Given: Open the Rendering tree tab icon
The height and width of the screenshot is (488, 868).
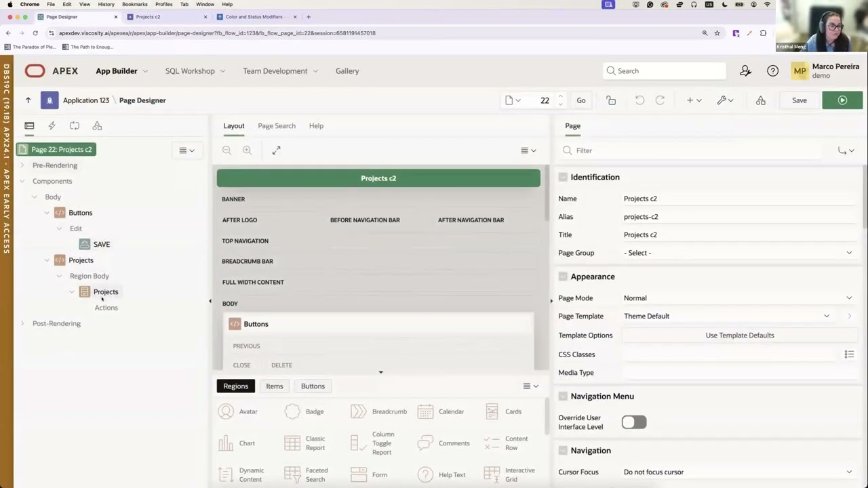Looking at the screenshot, I should tap(29, 125).
